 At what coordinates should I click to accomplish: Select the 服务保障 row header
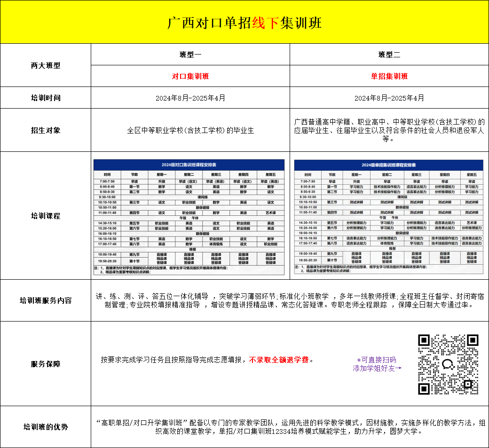(x=45, y=363)
